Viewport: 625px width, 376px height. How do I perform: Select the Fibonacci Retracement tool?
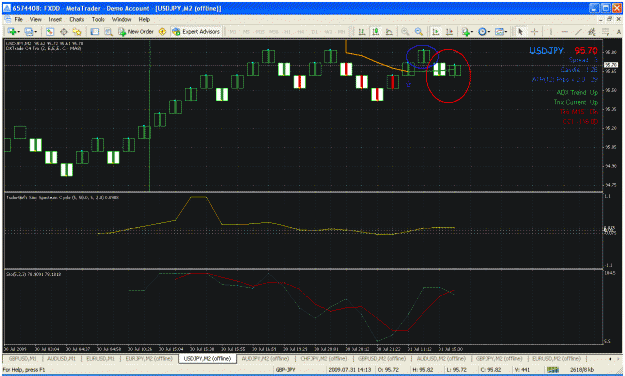(x=605, y=31)
